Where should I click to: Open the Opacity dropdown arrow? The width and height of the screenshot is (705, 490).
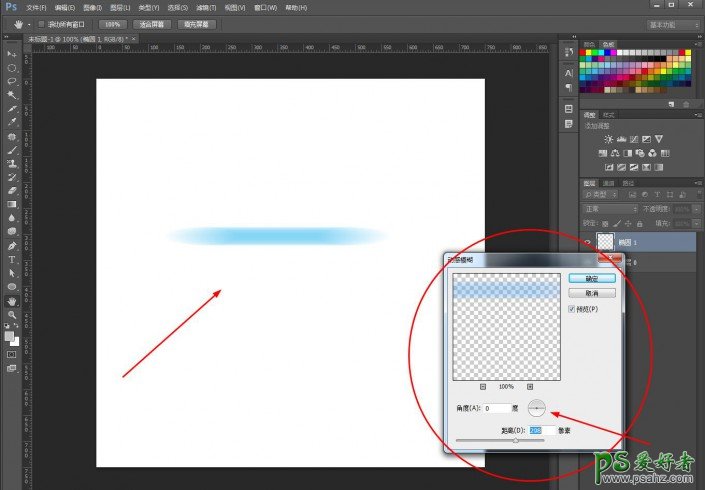tap(698, 209)
